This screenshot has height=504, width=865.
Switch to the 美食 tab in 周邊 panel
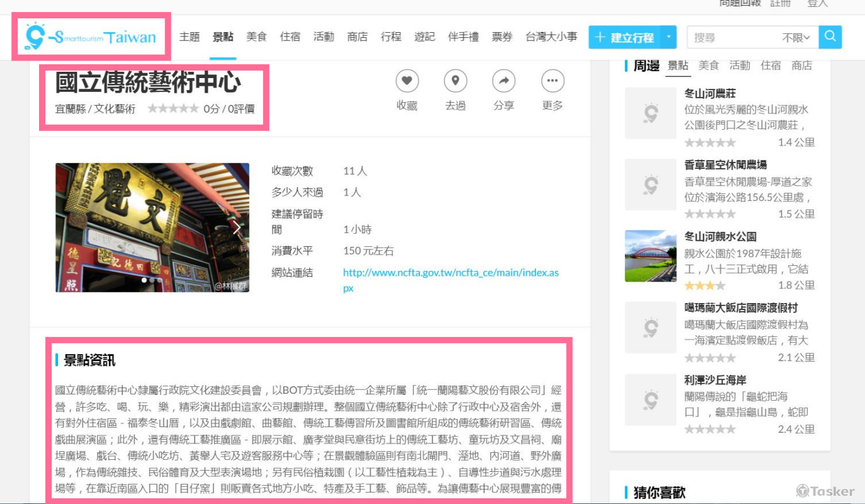pos(709,65)
